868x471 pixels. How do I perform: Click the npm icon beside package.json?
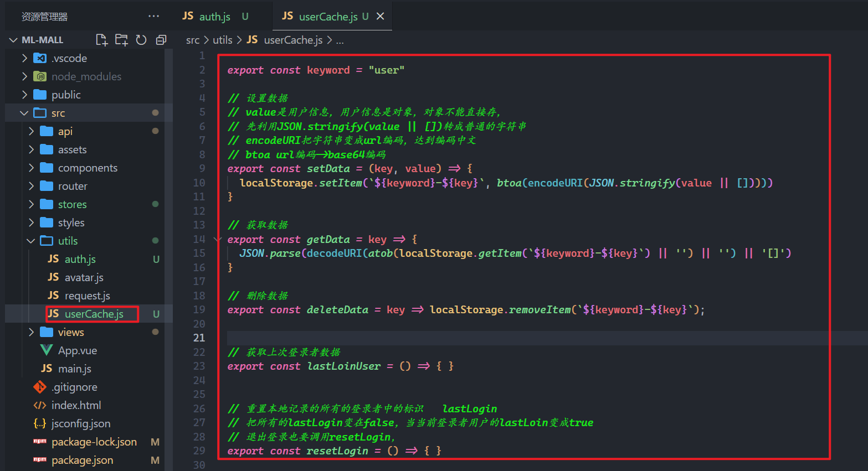[x=40, y=459]
